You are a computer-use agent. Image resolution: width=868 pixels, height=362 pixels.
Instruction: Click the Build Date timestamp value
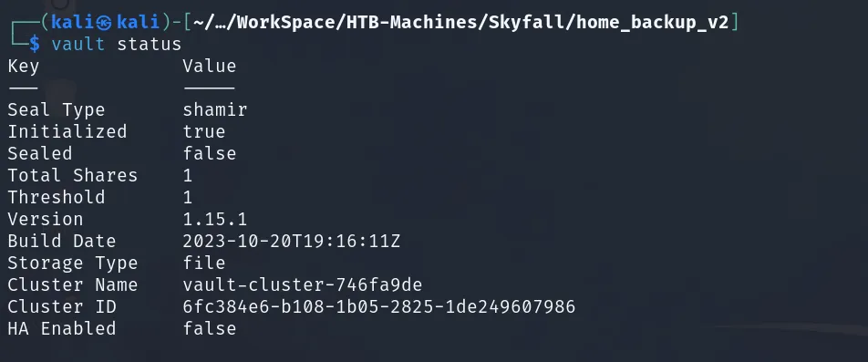point(291,242)
